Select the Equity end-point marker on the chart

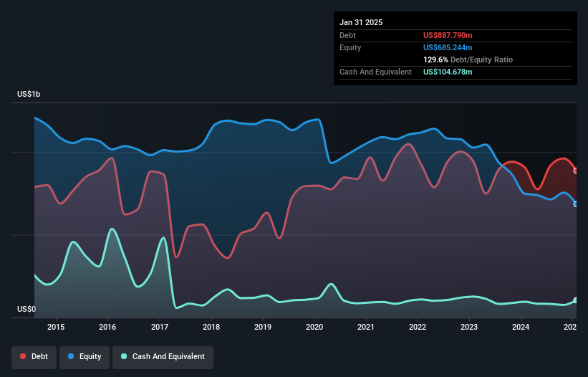coord(576,204)
